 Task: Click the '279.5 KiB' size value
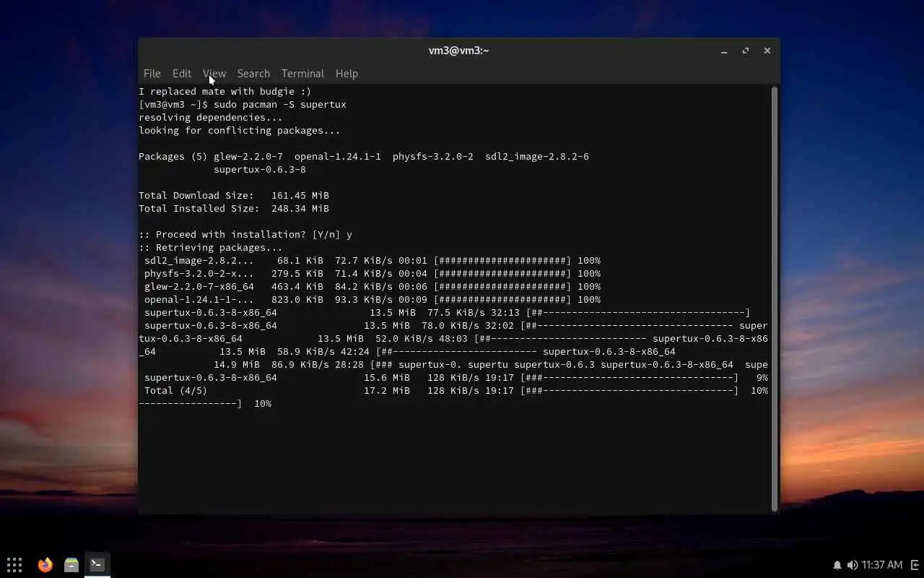tap(297, 274)
